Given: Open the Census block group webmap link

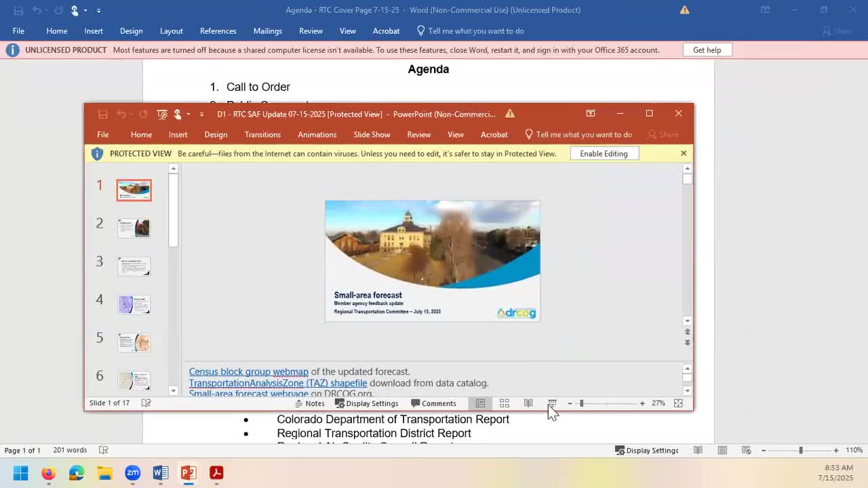Looking at the screenshot, I should (248, 371).
